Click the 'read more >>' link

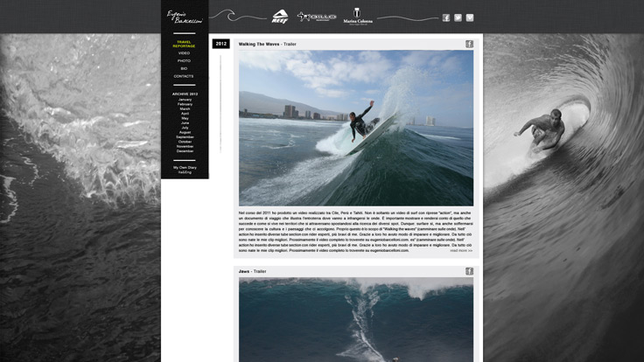click(x=461, y=250)
